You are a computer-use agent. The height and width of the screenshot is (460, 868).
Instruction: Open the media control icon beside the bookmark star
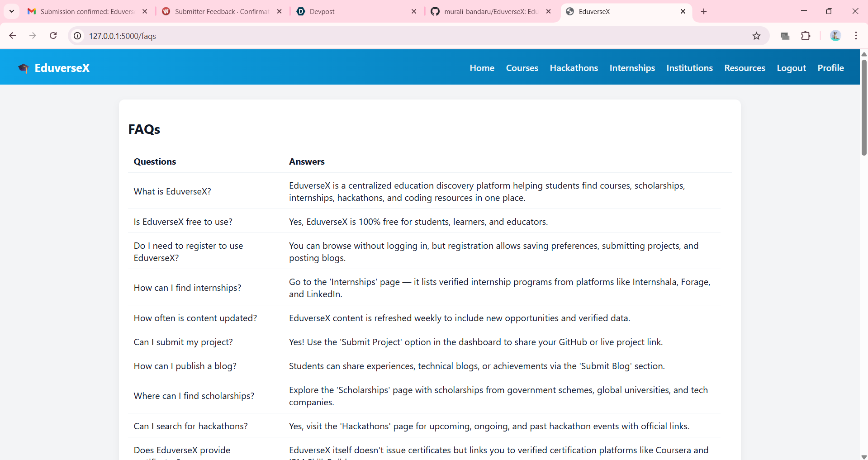(x=785, y=36)
